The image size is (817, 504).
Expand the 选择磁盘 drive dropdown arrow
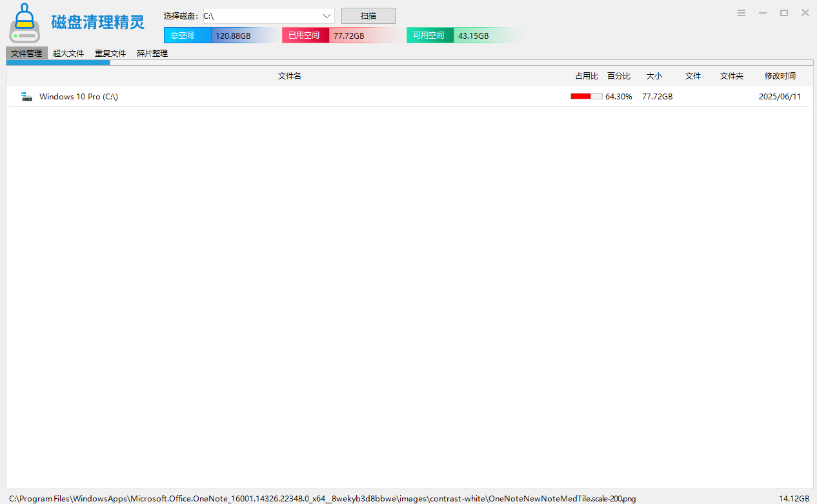(x=327, y=16)
